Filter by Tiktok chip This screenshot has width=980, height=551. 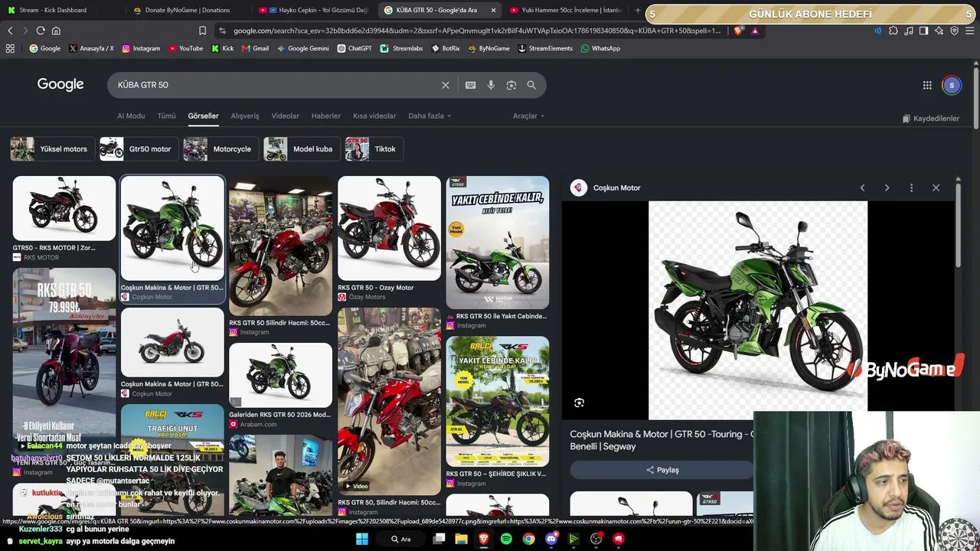click(x=373, y=149)
